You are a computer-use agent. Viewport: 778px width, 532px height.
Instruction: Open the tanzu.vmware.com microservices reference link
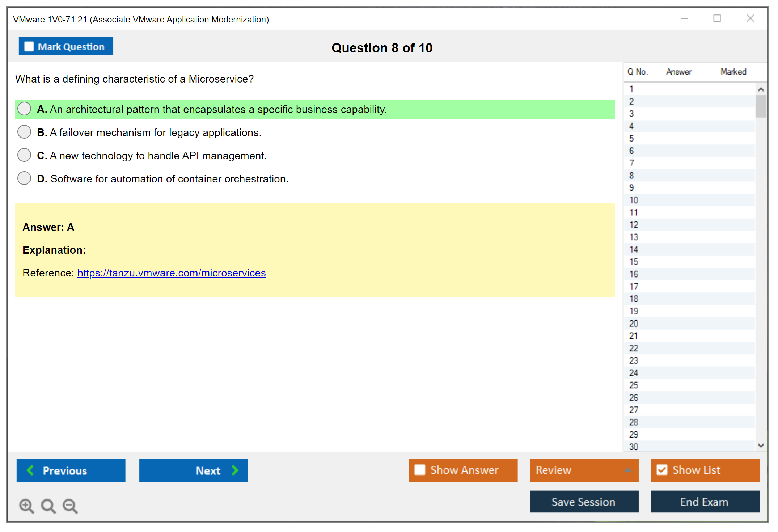point(172,273)
